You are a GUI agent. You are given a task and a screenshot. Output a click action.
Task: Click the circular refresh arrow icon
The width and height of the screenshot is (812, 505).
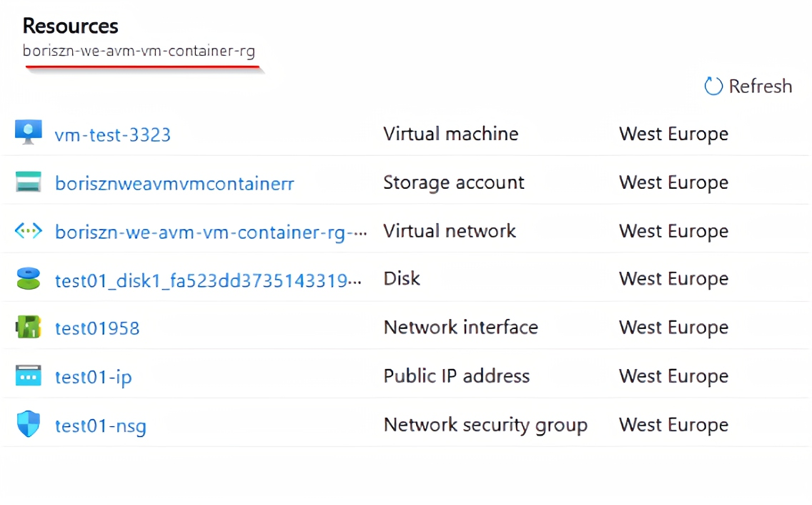click(712, 86)
